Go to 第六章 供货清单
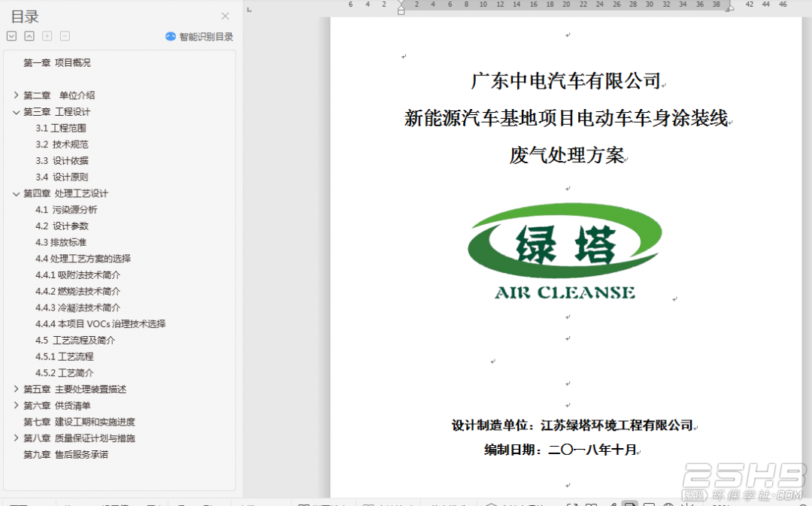Screen dimensions: 812x506 (57, 405)
